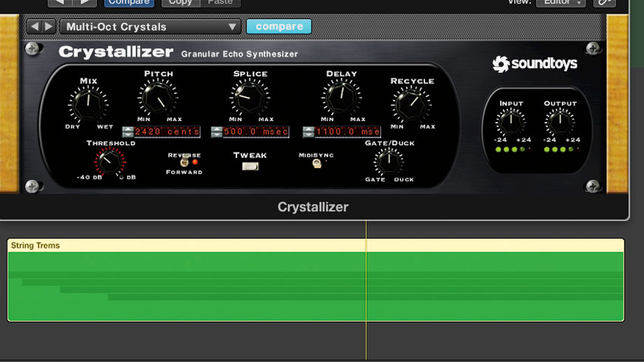Click the Crystallizer plugin title
This screenshot has width=644, height=362.
[x=116, y=52]
